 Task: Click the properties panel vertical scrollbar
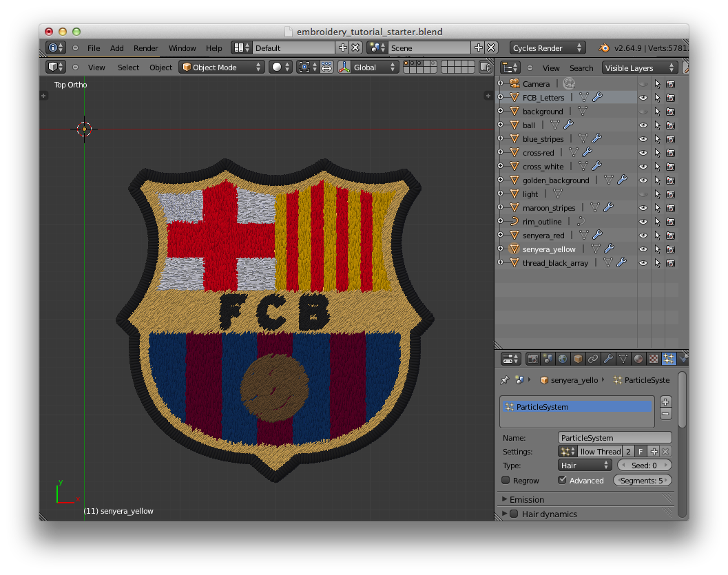pos(682,399)
